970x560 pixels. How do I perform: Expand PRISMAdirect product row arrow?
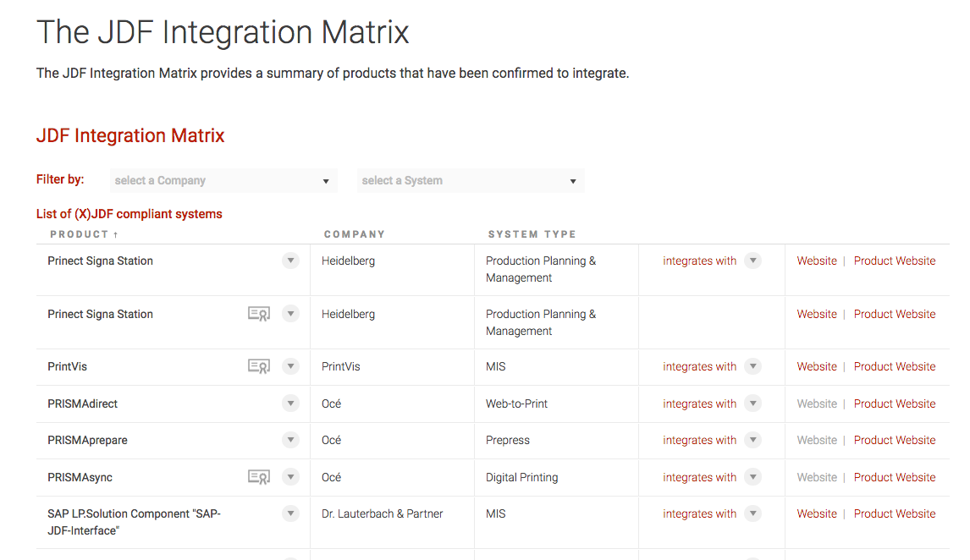pos(291,404)
